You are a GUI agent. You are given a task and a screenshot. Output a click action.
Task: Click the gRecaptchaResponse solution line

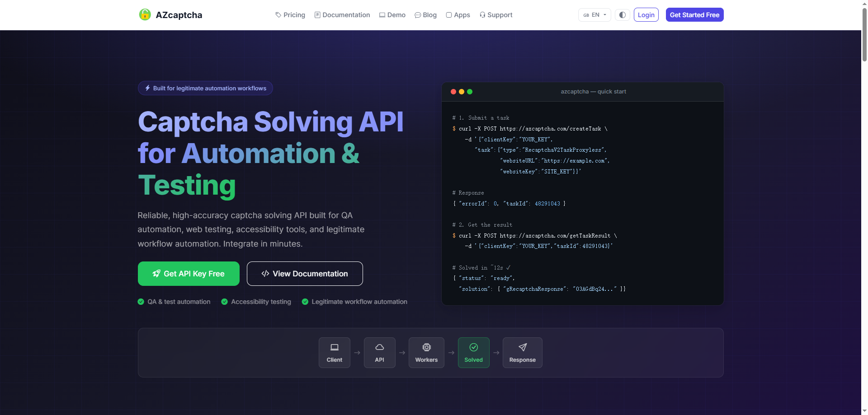coord(542,289)
